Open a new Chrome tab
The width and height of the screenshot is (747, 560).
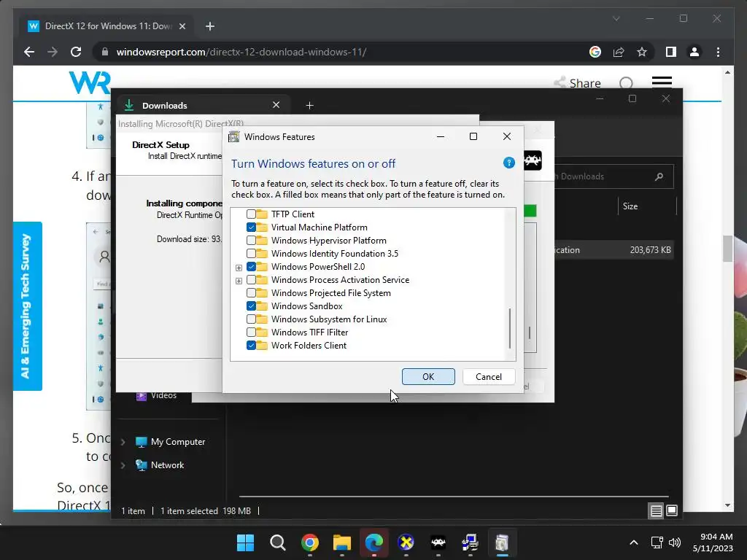click(x=210, y=26)
